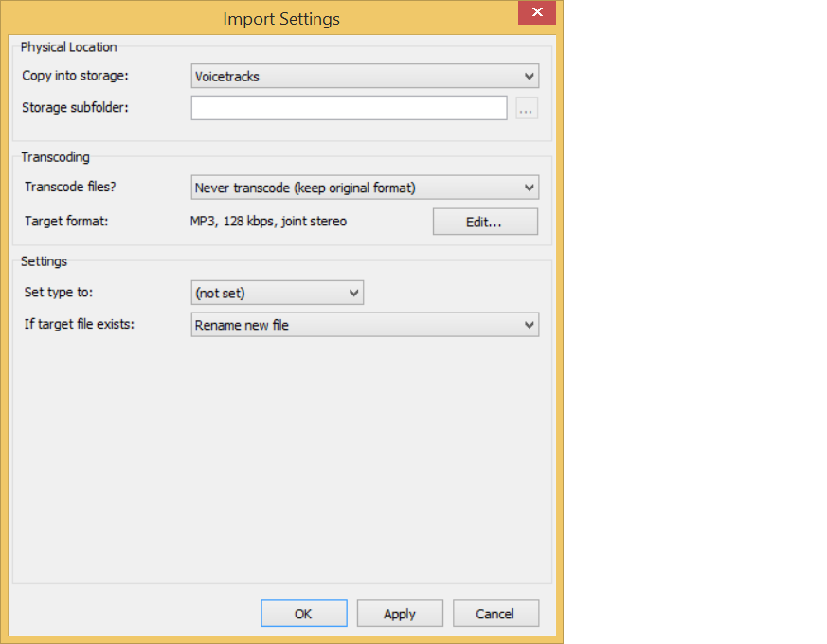The height and width of the screenshot is (644, 827).
Task: Dismiss the dialog with Cancel
Action: click(x=495, y=614)
